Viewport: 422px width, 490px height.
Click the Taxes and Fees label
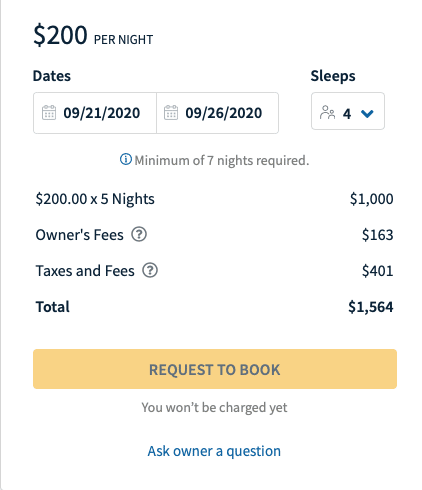pos(85,271)
